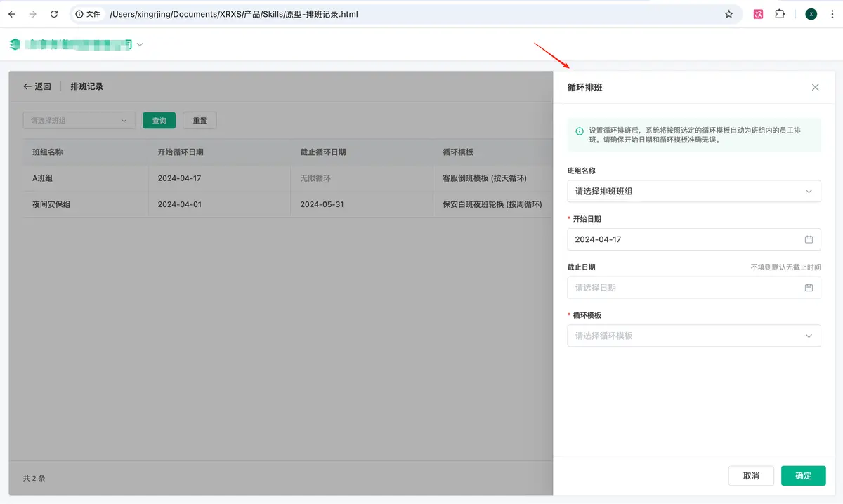Image resolution: width=843 pixels, height=504 pixels.
Task: Open the Chrome profile avatar
Action: [x=811, y=14]
